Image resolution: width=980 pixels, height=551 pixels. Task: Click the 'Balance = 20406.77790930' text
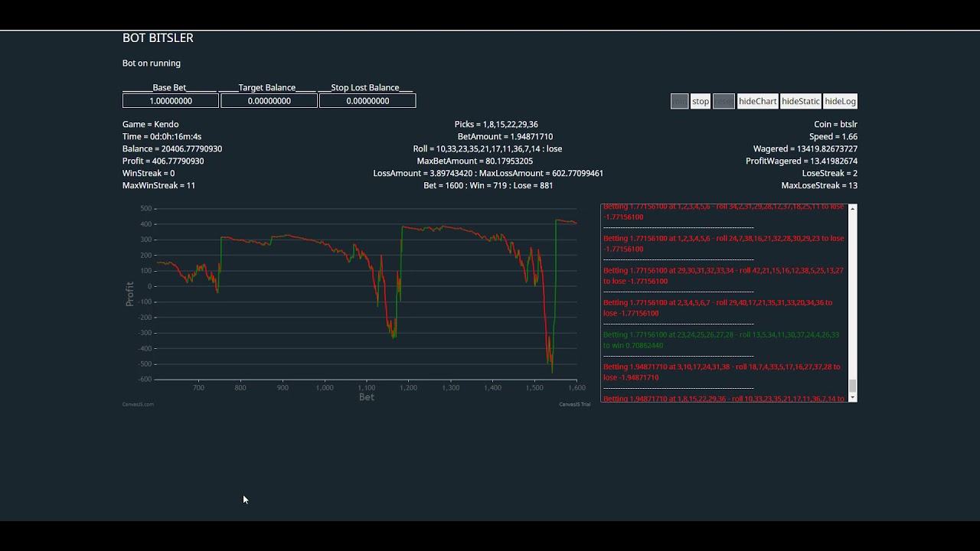click(x=172, y=148)
